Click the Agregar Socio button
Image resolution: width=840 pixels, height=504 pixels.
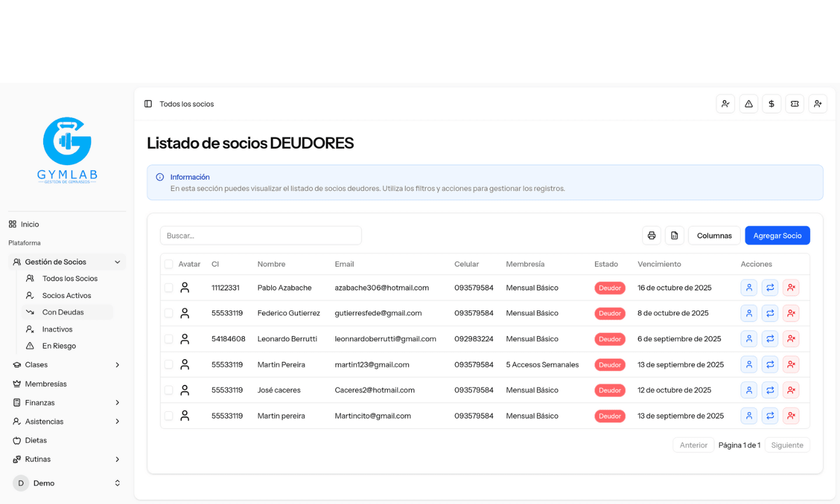(777, 236)
